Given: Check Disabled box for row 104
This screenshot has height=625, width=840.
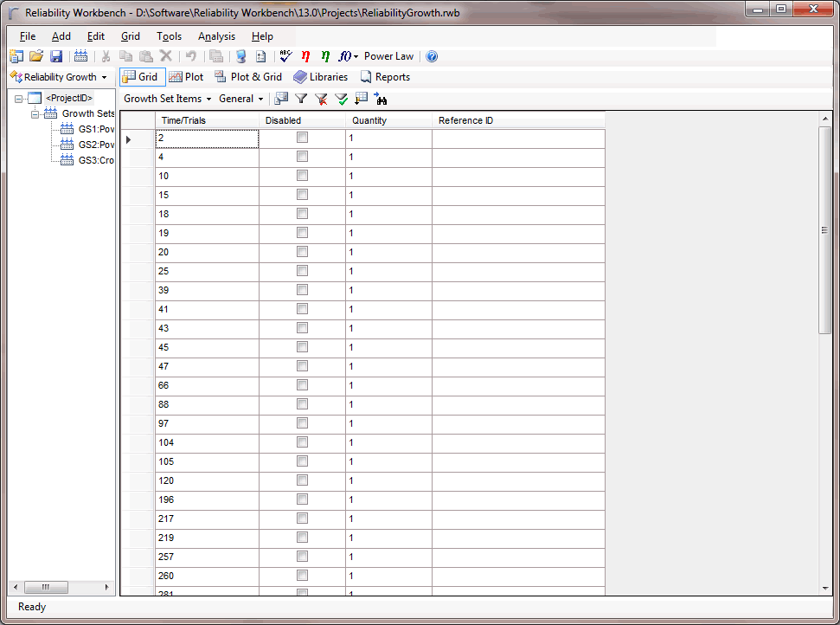Looking at the screenshot, I should pyautogui.click(x=302, y=442).
